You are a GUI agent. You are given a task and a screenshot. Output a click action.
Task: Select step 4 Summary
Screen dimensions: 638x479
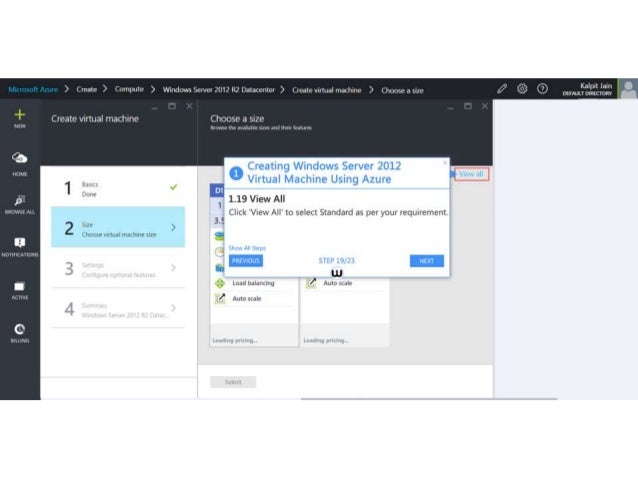118,308
